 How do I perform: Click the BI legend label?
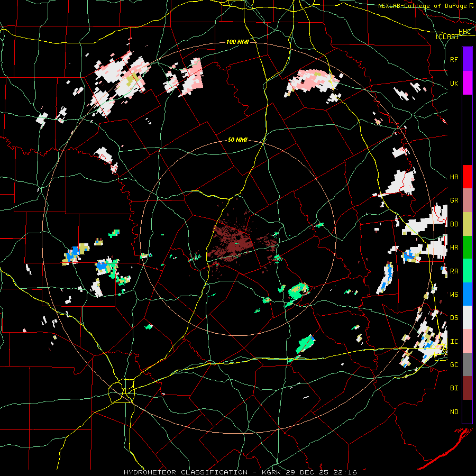point(454,388)
